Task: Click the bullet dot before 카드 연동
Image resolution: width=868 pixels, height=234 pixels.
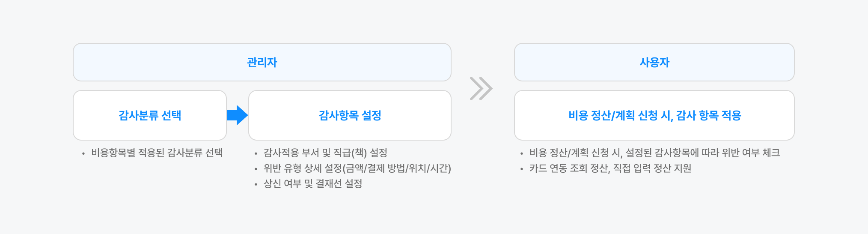Action: click(521, 169)
